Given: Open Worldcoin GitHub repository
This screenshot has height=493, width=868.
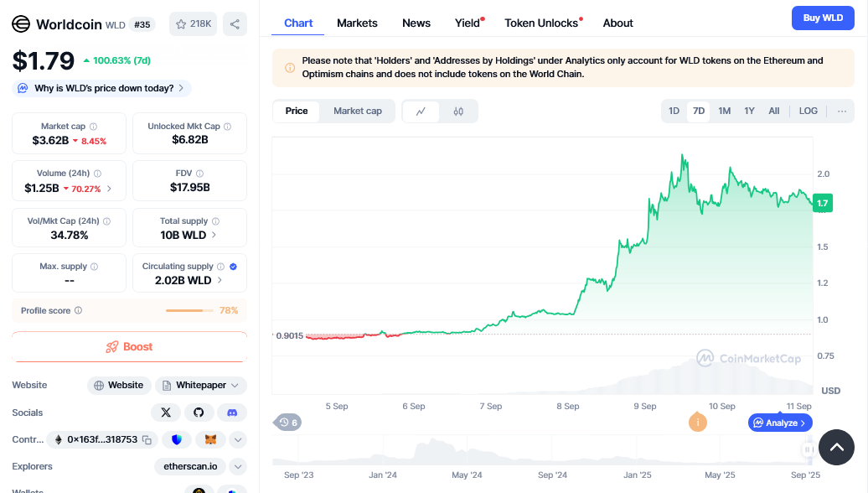Looking at the screenshot, I should pos(199,413).
